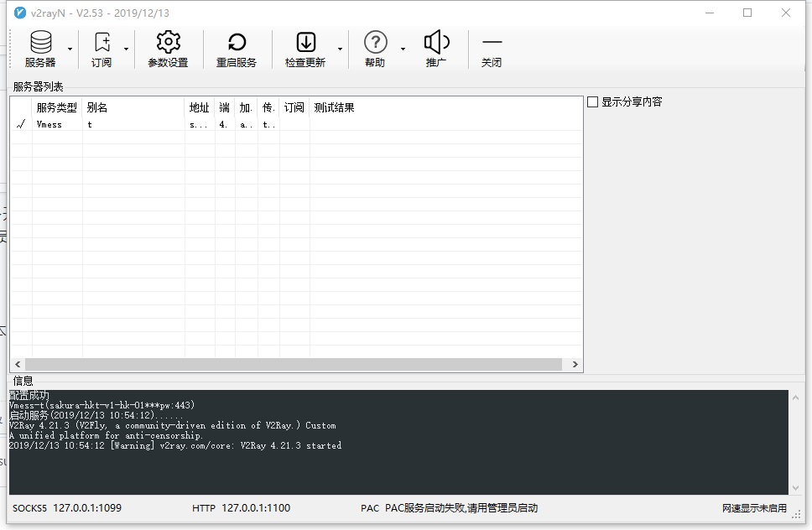Sort by the 服务类型 column header

(x=57, y=107)
